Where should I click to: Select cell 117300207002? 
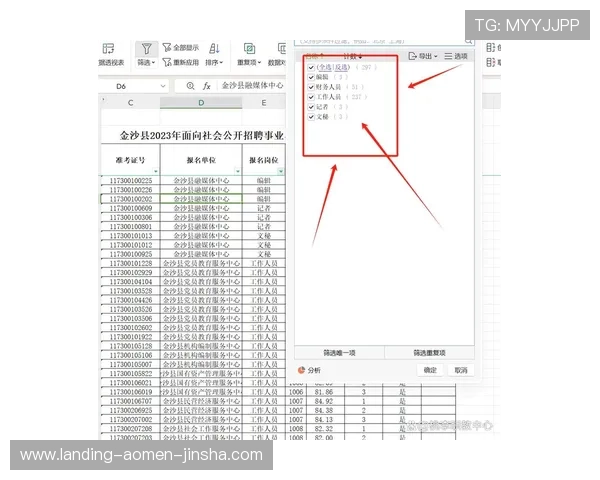point(130,420)
